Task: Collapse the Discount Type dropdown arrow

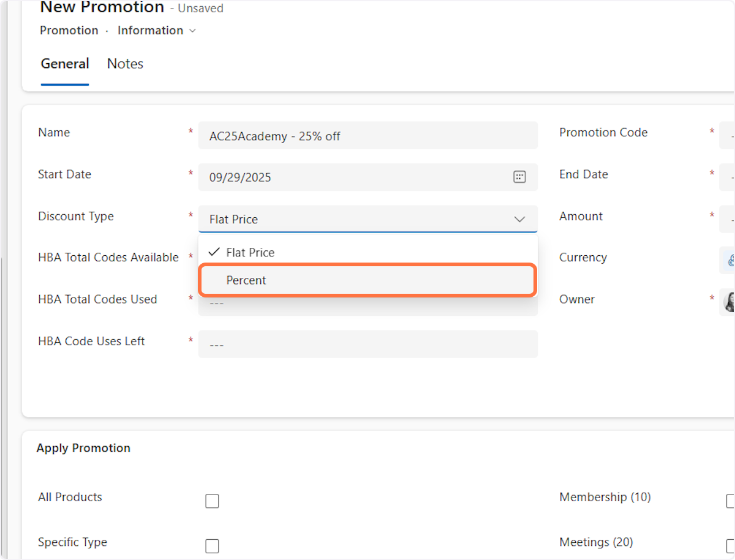Action: pyautogui.click(x=519, y=219)
